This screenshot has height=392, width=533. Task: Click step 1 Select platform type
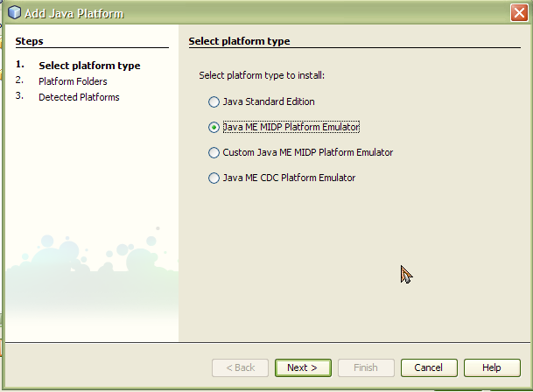[x=89, y=66]
